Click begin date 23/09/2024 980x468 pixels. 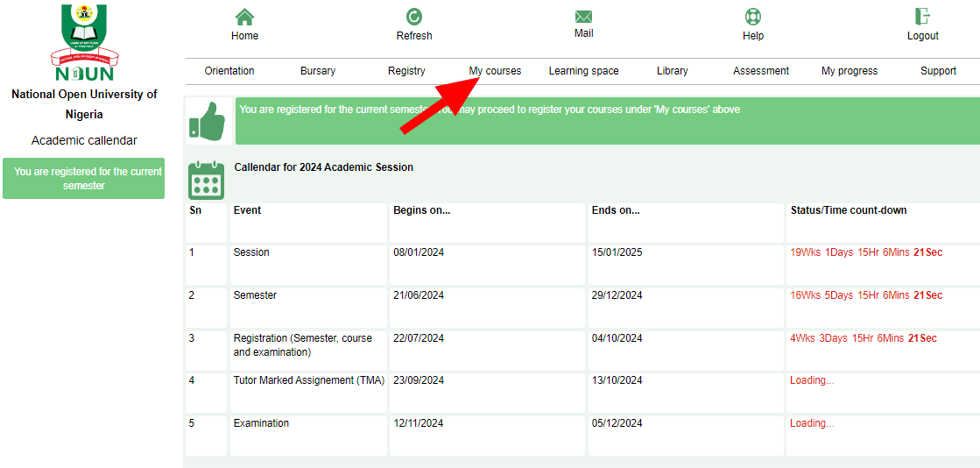pyautogui.click(x=419, y=380)
